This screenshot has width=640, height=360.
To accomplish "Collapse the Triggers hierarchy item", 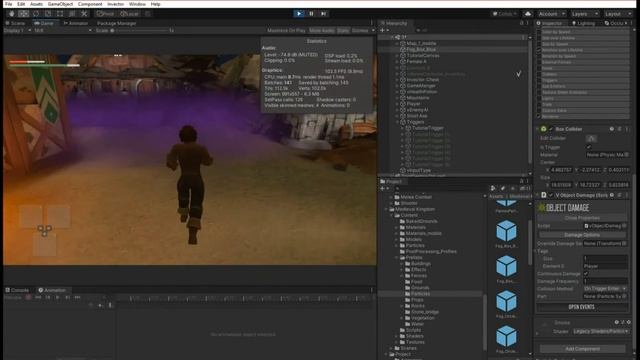I will click(397, 122).
